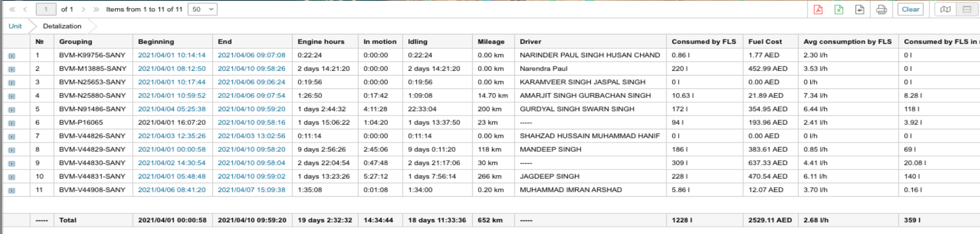Export report to Excel file

[x=839, y=9]
